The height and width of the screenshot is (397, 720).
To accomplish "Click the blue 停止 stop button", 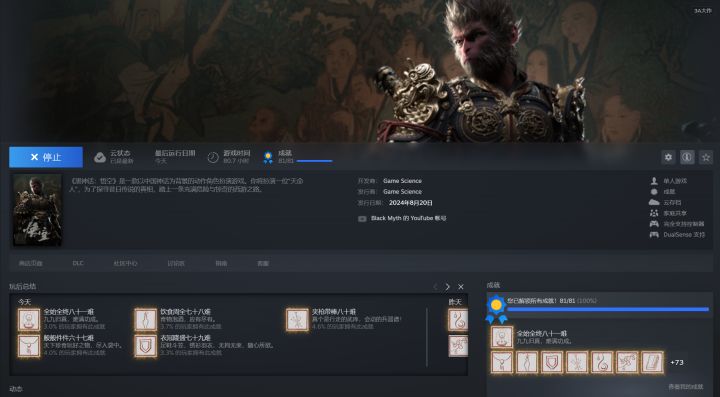I will pos(46,157).
